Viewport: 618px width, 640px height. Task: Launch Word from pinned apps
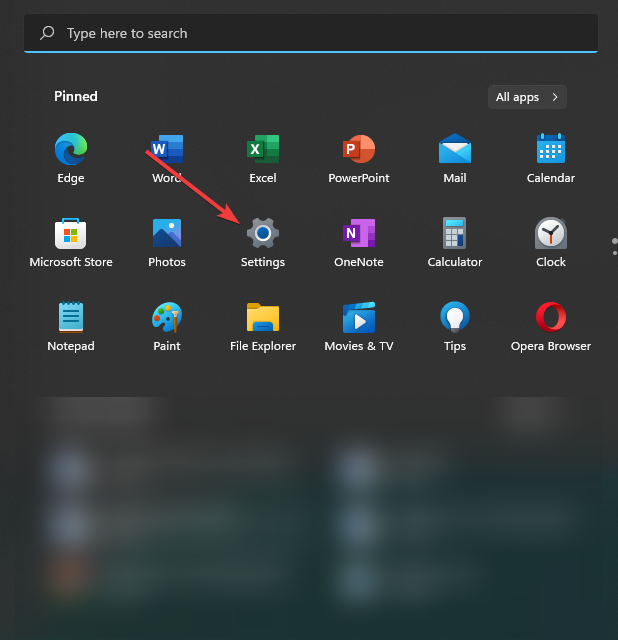pos(167,149)
